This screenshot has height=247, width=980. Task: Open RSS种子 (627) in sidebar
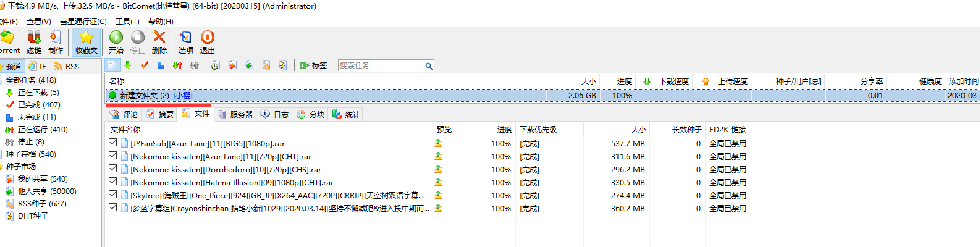point(42,204)
